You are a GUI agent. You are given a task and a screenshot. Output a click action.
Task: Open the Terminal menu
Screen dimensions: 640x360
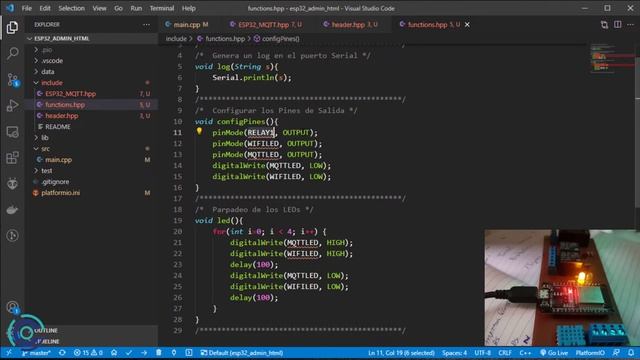(x=162, y=8)
